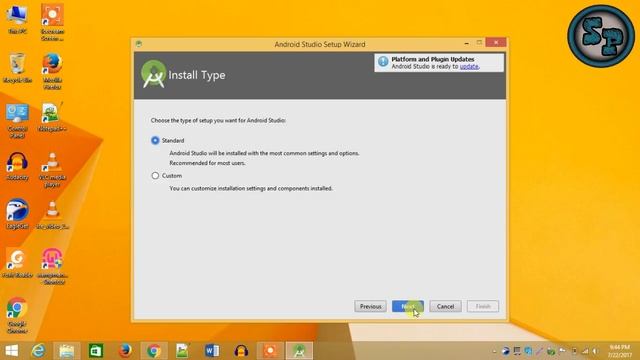Open File Explorer from taskbar

67,351
